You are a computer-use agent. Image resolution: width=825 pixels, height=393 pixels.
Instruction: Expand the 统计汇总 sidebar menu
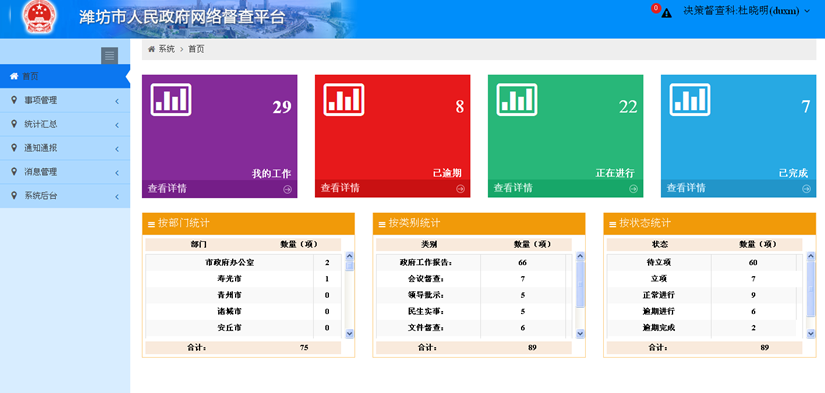tap(65, 125)
